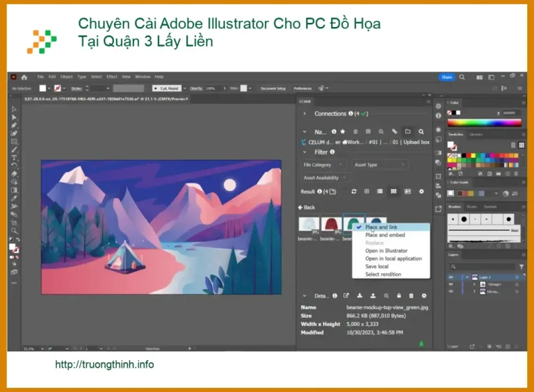Click the Document Setup button
Screen dimensions: 534x392
[273, 88]
